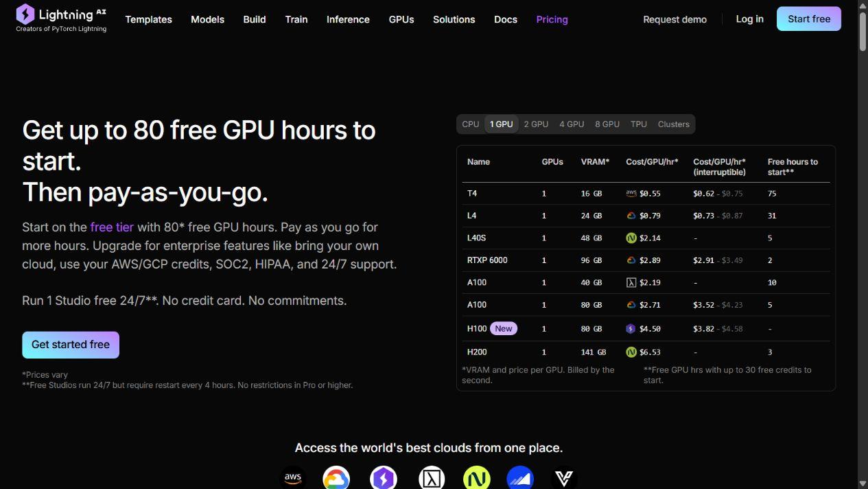Switch to the Clusters tab
Viewport: 868px width, 489px height.
click(x=674, y=124)
